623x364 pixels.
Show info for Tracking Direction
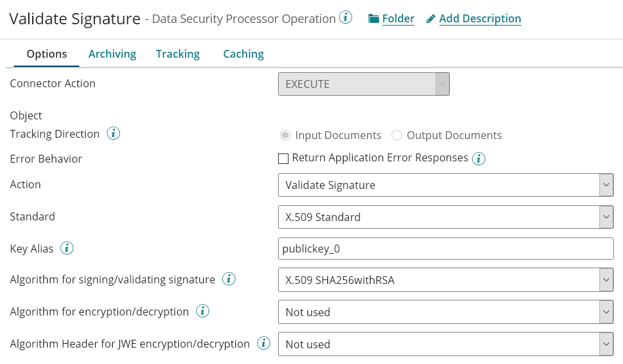(113, 134)
